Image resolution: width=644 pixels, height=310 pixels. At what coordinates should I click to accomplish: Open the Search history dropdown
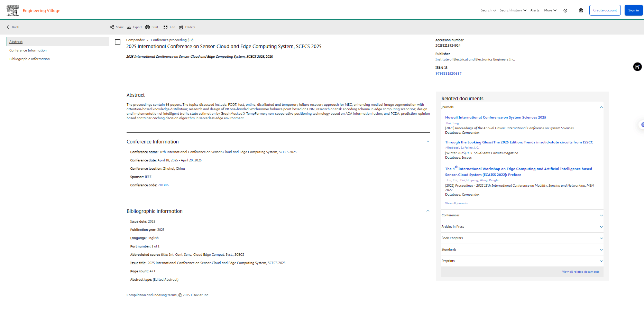[513, 10]
